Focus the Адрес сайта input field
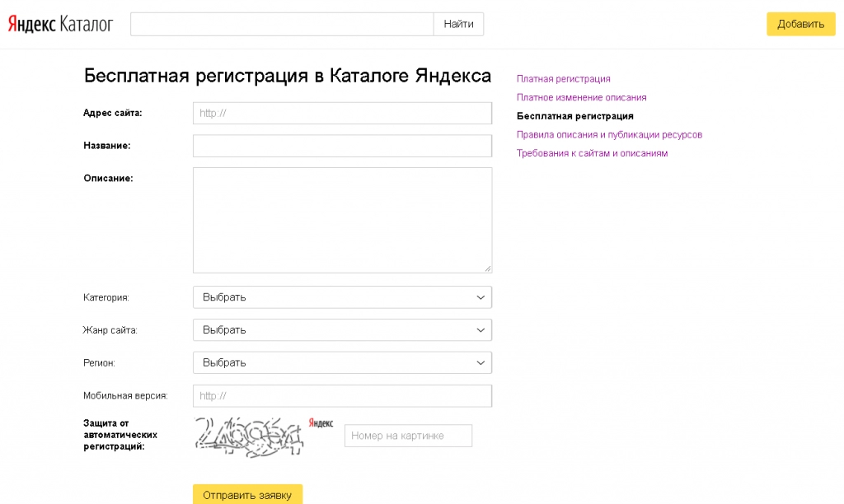The height and width of the screenshot is (504, 844). tap(342, 113)
